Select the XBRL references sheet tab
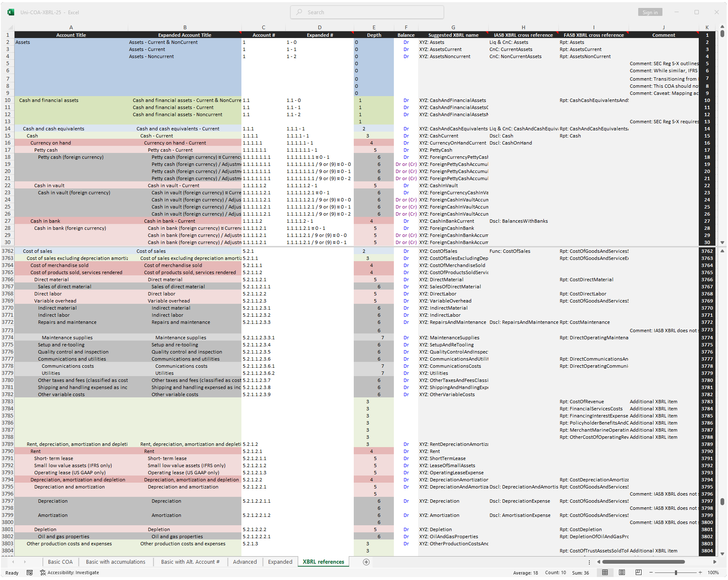The width and height of the screenshot is (728, 580). pyautogui.click(x=323, y=562)
